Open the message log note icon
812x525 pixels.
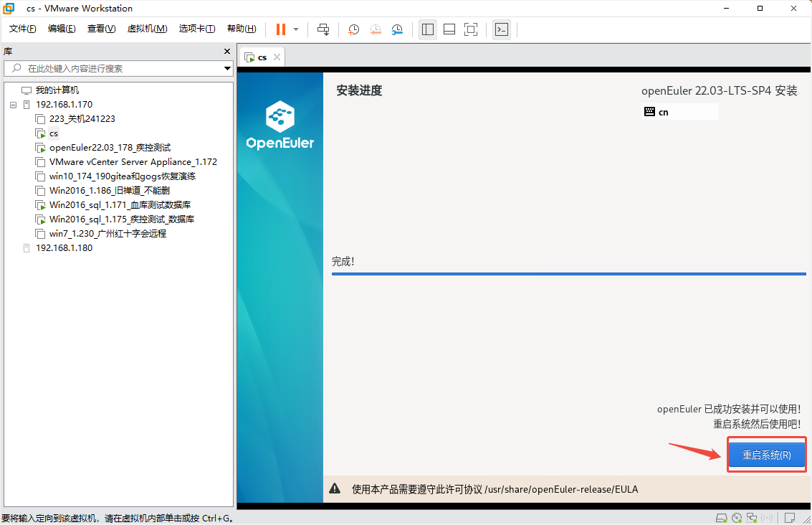[790, 518]
